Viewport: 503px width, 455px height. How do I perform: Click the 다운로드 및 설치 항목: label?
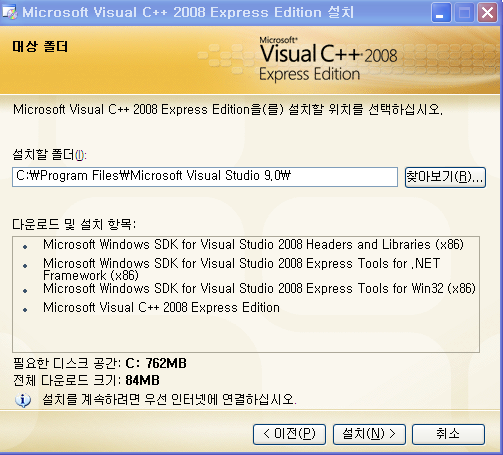coord(74,224)
